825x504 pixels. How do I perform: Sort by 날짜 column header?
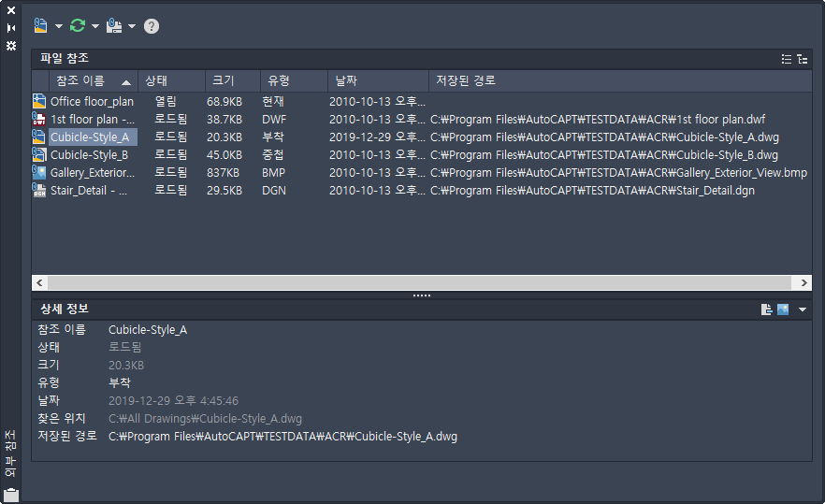pyautogui.click(x=378, y=81)
